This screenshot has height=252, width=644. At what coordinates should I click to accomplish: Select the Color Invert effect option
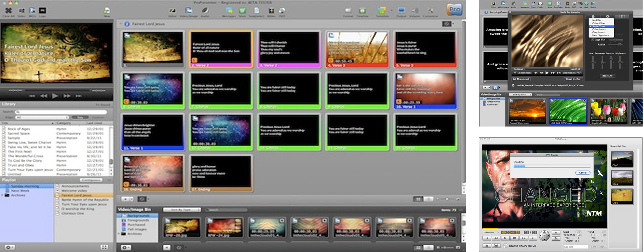599,29
